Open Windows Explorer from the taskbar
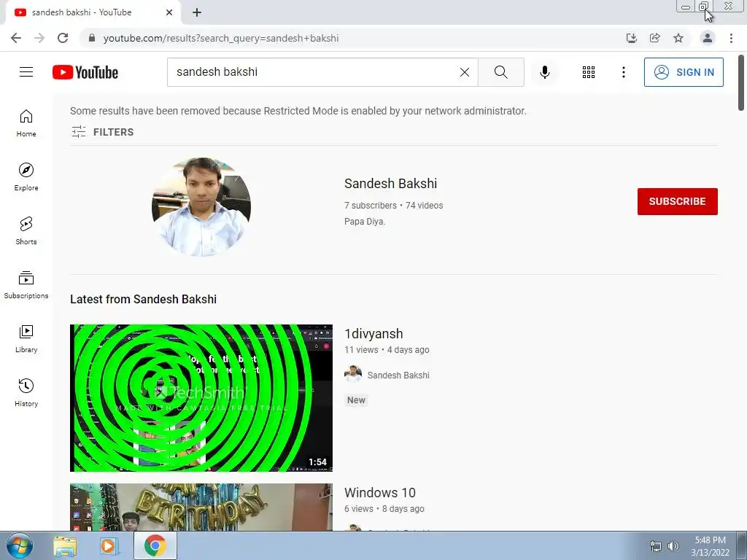This screenshot has width=747, height=560. (65, 546)
